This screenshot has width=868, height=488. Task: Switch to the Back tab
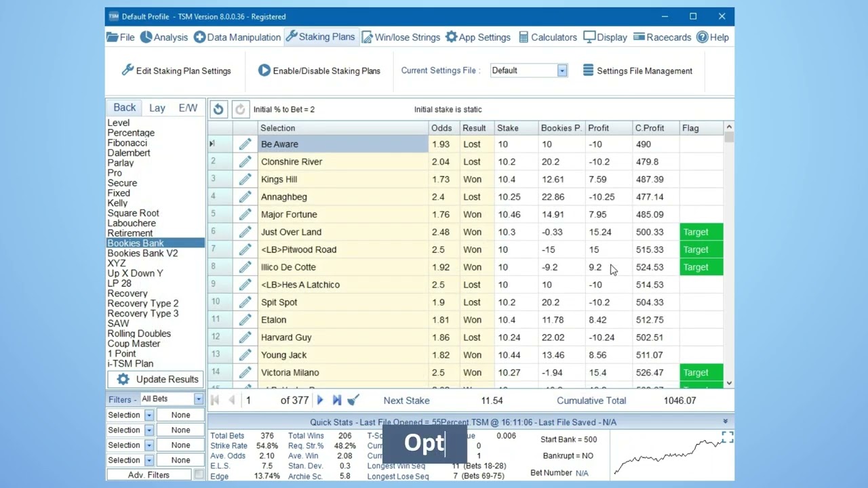tap(125, 108)
